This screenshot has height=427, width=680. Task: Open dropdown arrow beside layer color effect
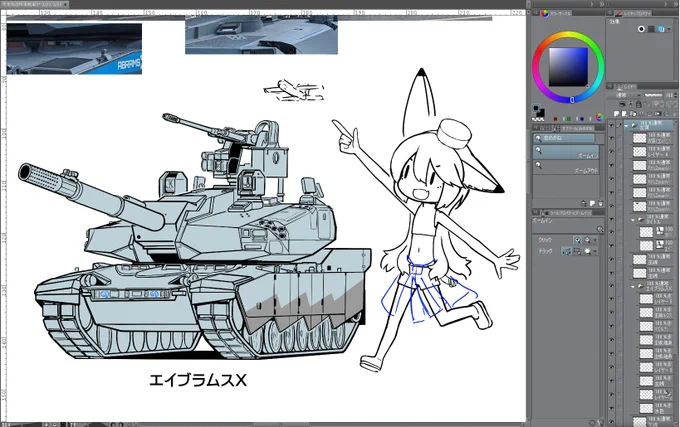[x=671, y=29]
